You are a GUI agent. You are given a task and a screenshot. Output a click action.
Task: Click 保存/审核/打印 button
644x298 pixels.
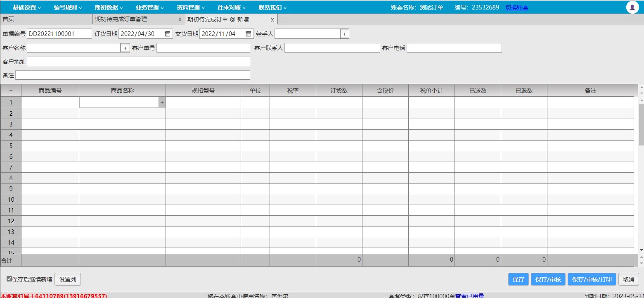tap(592, 279)
